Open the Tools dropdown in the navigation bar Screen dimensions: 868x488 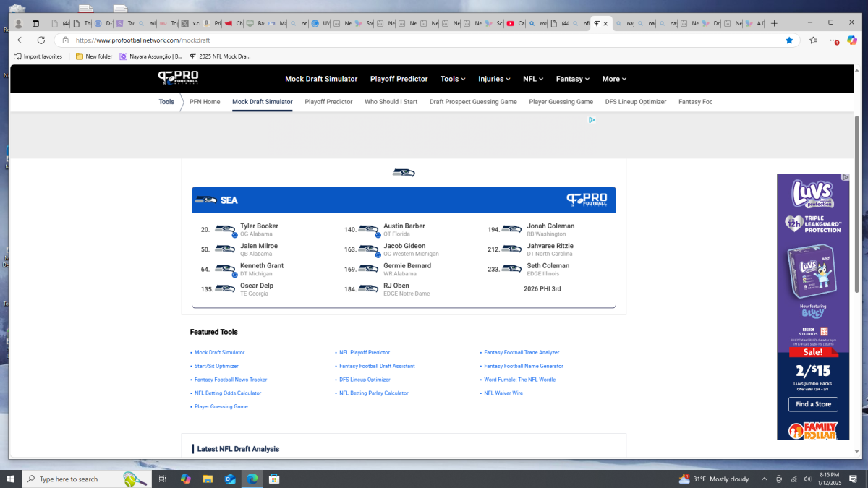coord(452,79)
